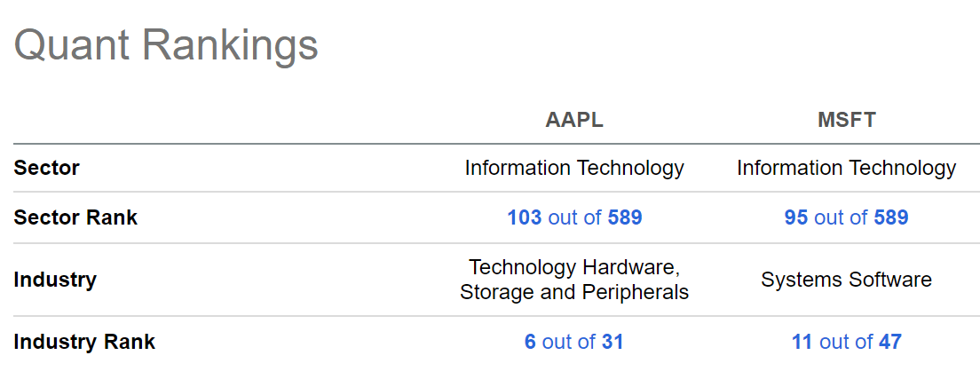Open the 31 total in AAPL's industry rank

(612, 342)
